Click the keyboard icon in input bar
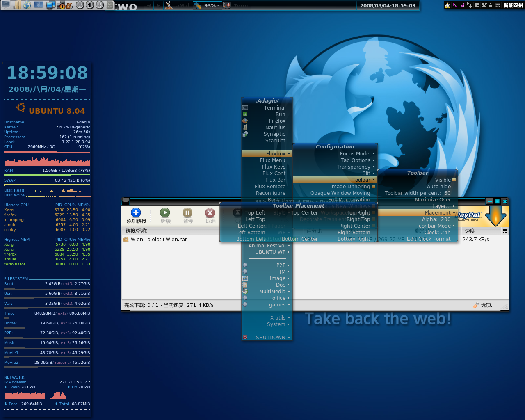Viewport: 525px width, 420px height. (x=498, y=5)
